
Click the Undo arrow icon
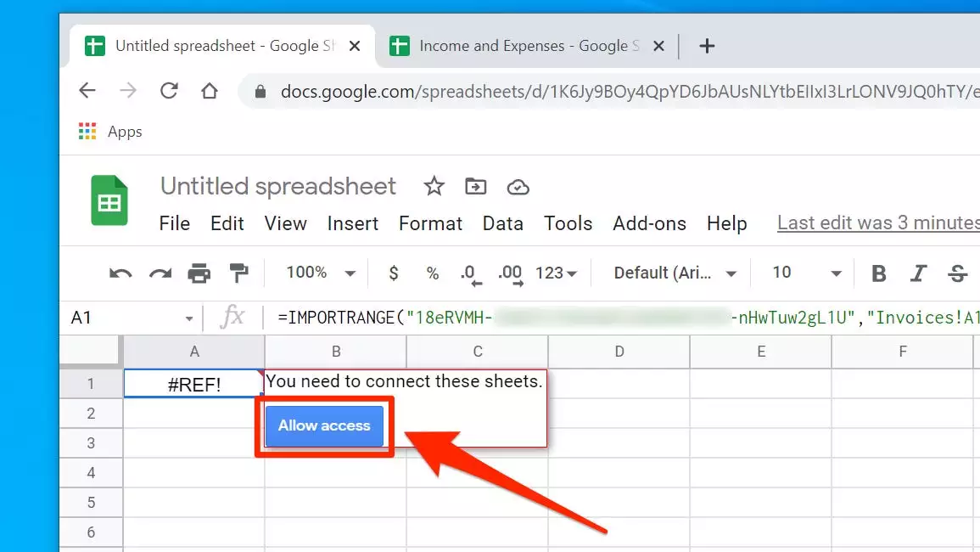pyautogui.click(x=120, y=273)
